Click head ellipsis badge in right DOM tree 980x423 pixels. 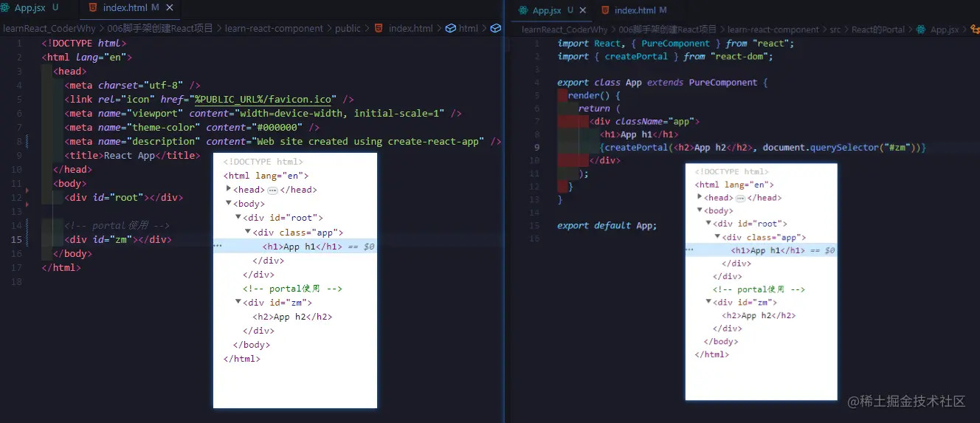[x=740, y=198]
